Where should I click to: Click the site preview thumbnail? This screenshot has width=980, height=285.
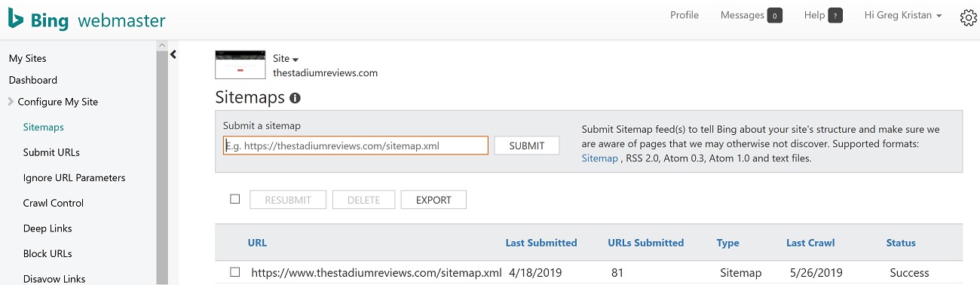coord(240,65)
